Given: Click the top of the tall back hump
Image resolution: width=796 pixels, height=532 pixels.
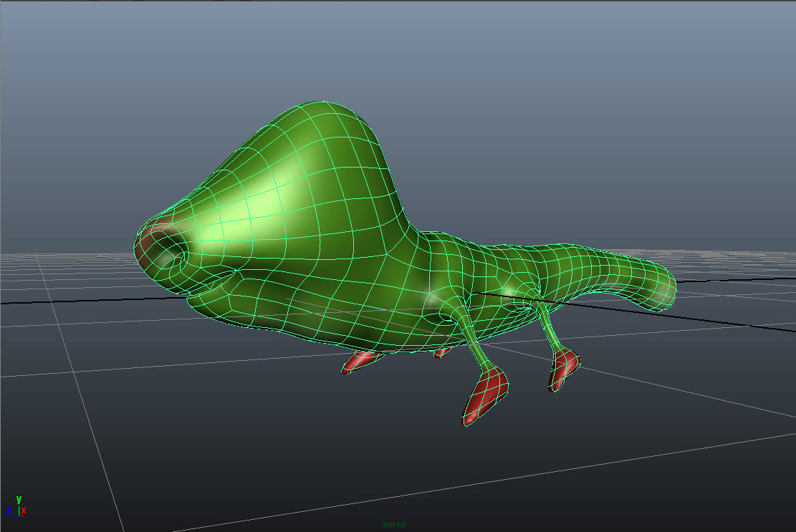Looking at the screenshot, I should (322, 107).
